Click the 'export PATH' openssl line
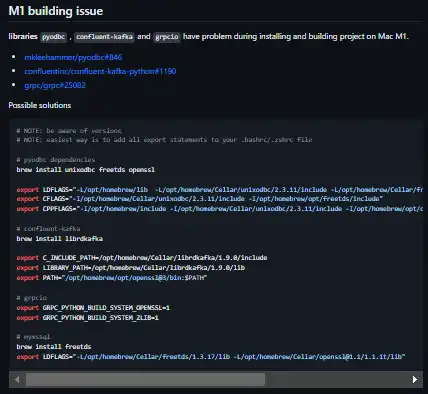 (x=112, y=278)
